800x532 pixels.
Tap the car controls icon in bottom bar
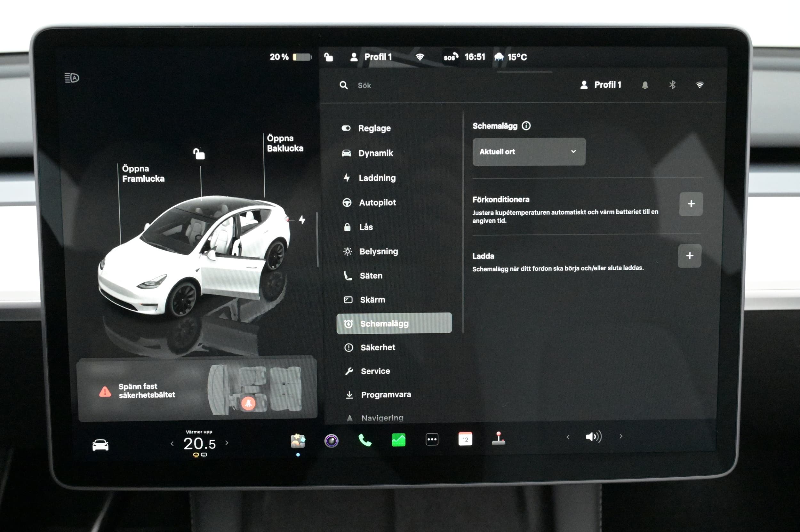tap(100, 445)
